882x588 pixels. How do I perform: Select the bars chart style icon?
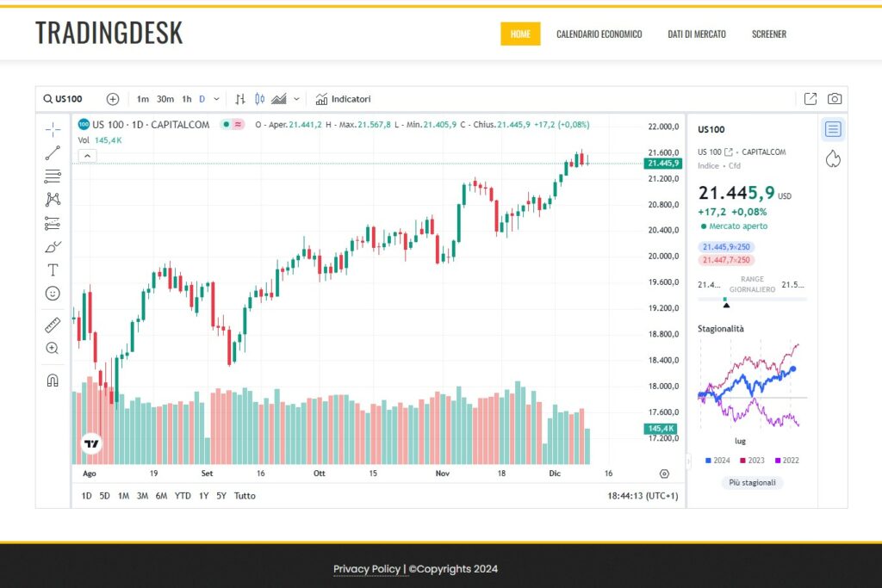(240, 99)
